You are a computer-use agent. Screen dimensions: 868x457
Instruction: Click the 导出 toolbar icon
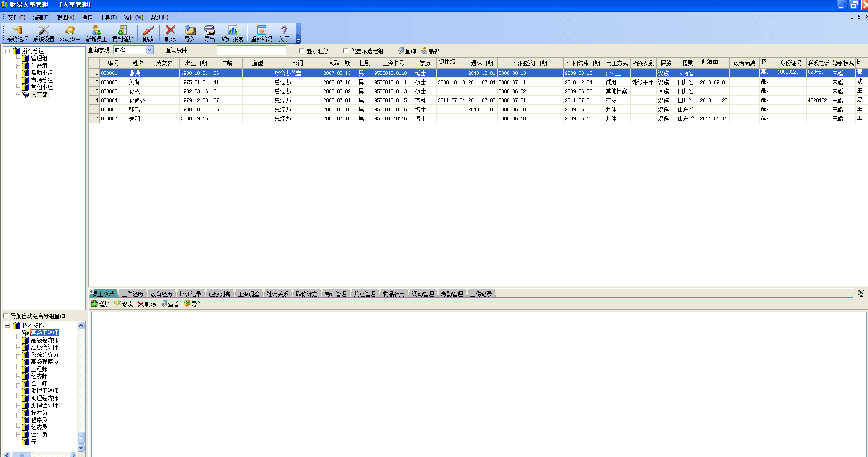[209, 34]
